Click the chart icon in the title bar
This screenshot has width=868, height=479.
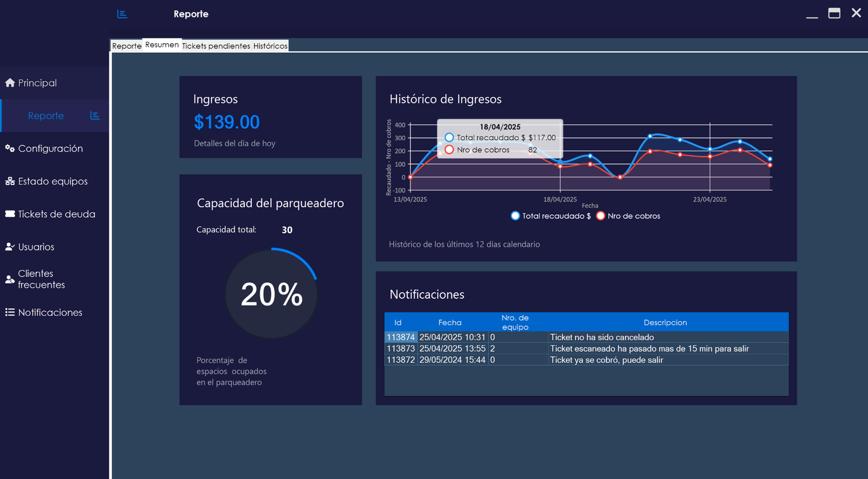(x=122, y=13)
